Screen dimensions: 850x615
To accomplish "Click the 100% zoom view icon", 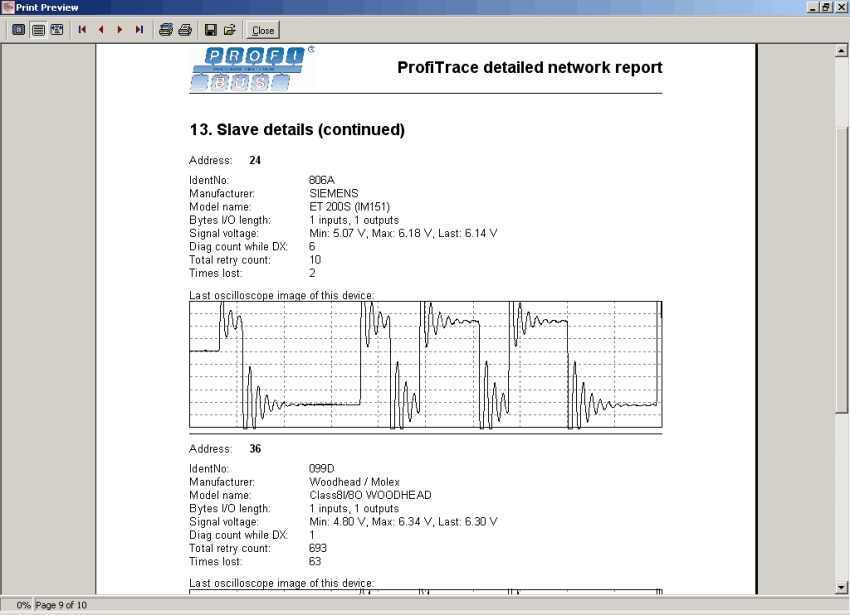I will (x=57, y=30).
